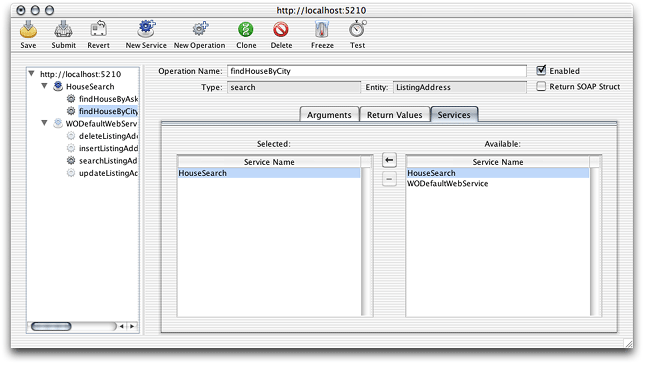The width and height of the screenshot is (646, 365).
Task: Submit changes using the Submit icon
Action: [x=63, y=30]
